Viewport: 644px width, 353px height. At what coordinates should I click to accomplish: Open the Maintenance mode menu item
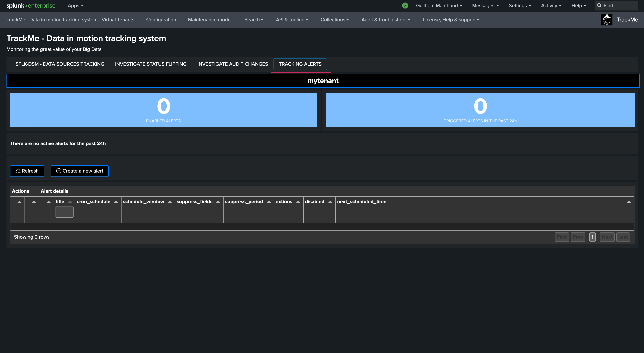[209, 19]
